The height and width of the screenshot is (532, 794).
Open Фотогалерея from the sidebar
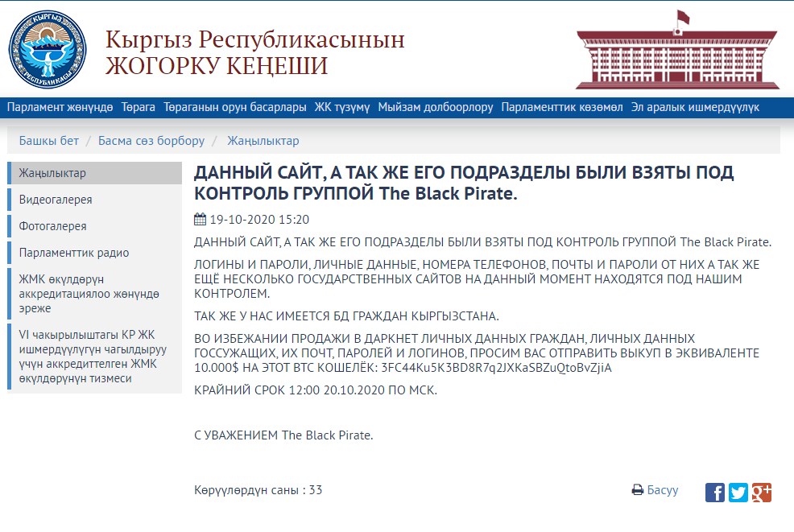52,226
